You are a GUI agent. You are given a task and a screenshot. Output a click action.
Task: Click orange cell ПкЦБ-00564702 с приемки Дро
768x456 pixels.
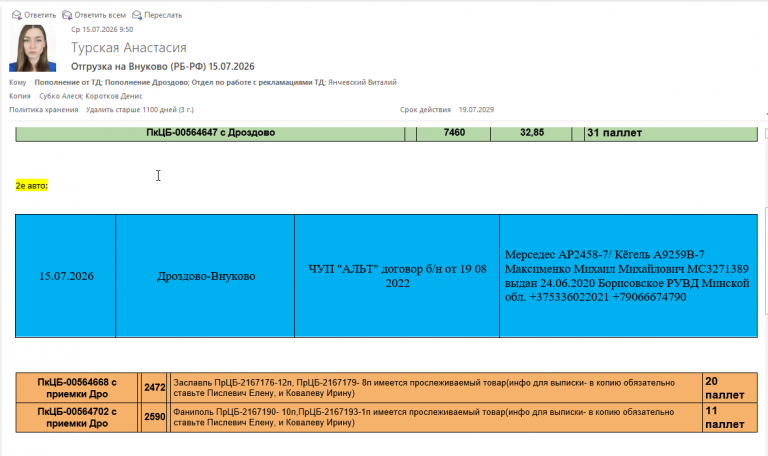coord(77,417)
